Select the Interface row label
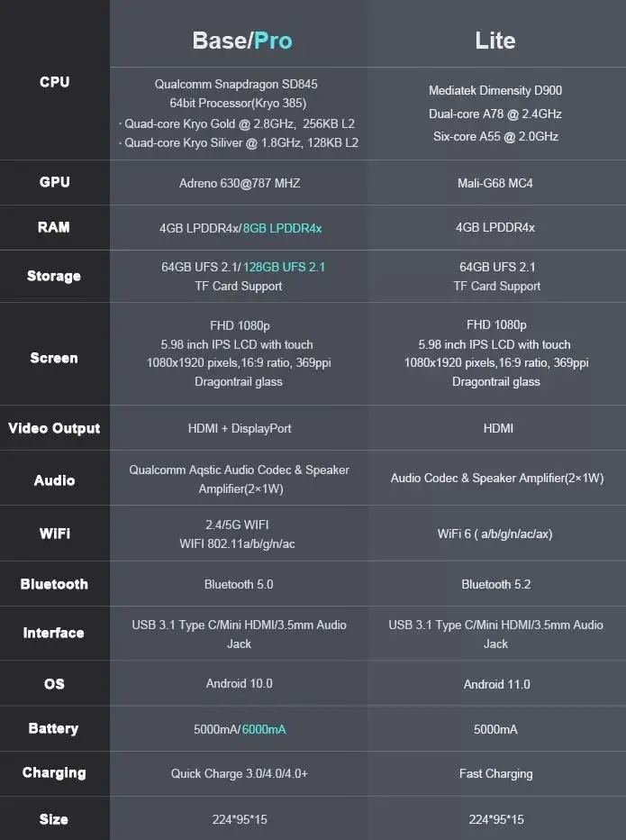The image size is (626, 840). pos(53,634)
